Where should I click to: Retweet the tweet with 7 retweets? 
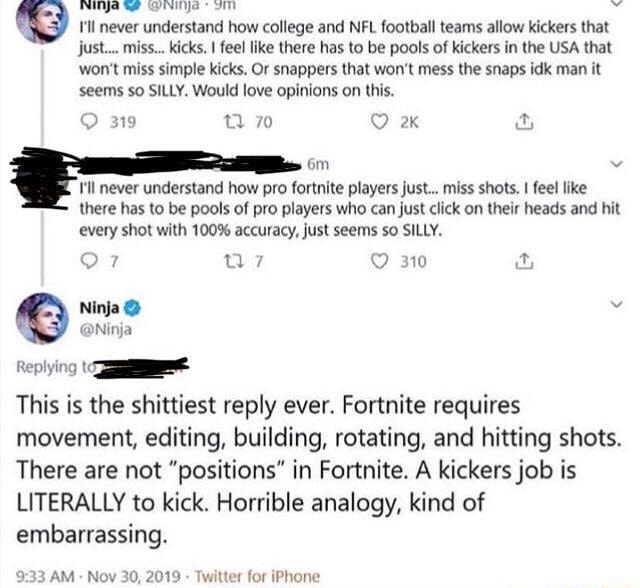(234, 261)
